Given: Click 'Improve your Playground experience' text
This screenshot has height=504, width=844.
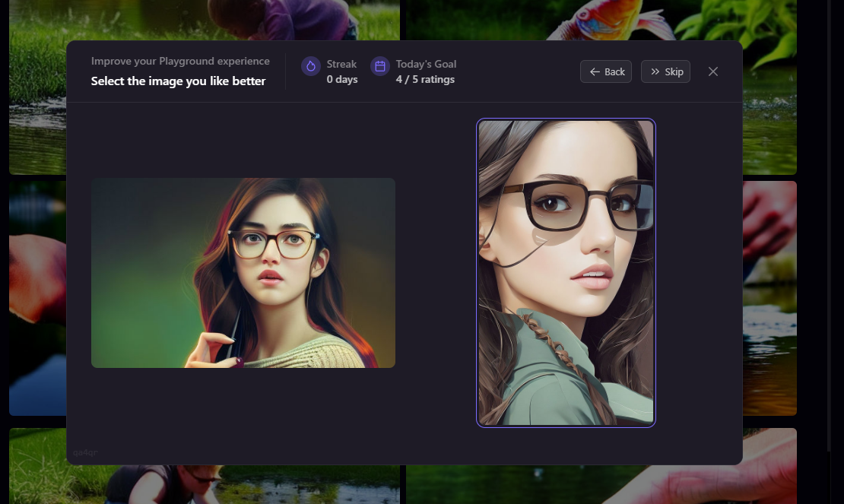Looking at the screenshot, I should tap(180, 62).
